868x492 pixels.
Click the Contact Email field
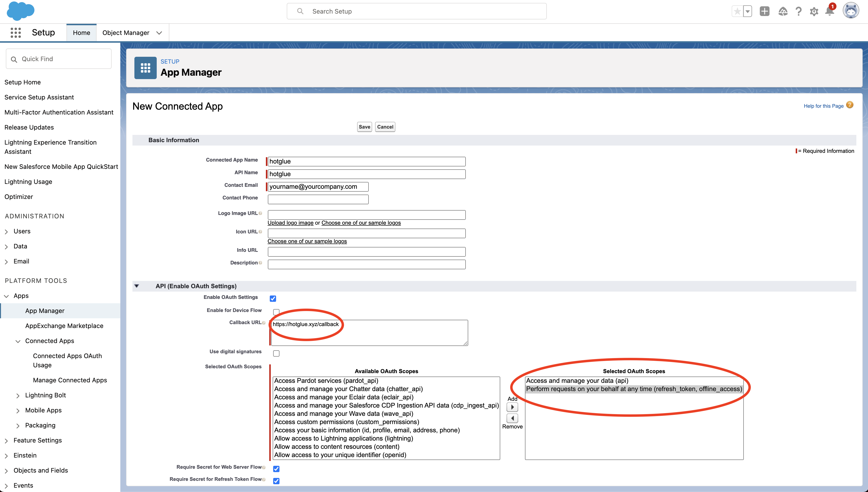click(x=318, y=187)
